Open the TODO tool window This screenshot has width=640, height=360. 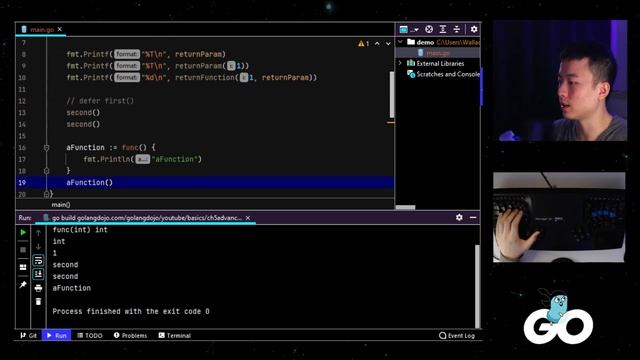(x=90, y=335)
